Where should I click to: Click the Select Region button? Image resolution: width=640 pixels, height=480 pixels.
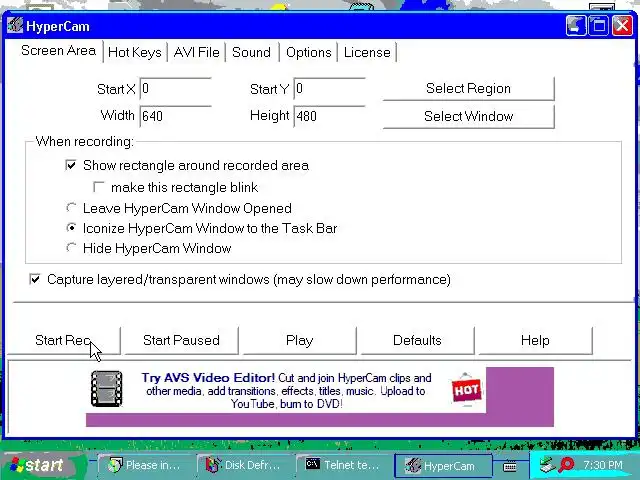tap(468, 89)
